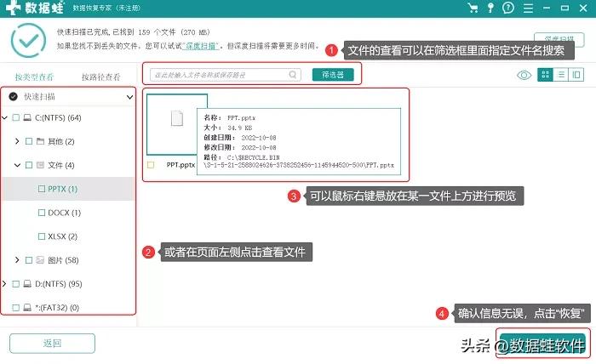Screen dimensions: 596x364
Task: Check the C:(NTFS) (64) checkbox
Action: tap(16, 117)
